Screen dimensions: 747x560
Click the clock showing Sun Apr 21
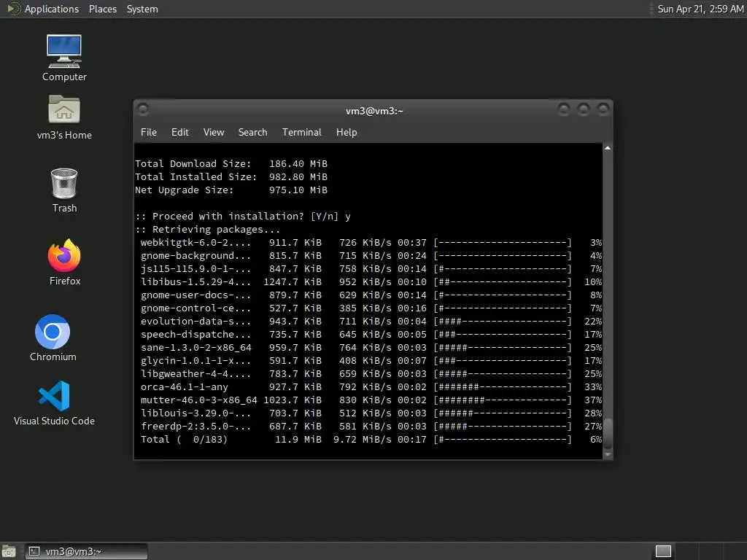700,9
